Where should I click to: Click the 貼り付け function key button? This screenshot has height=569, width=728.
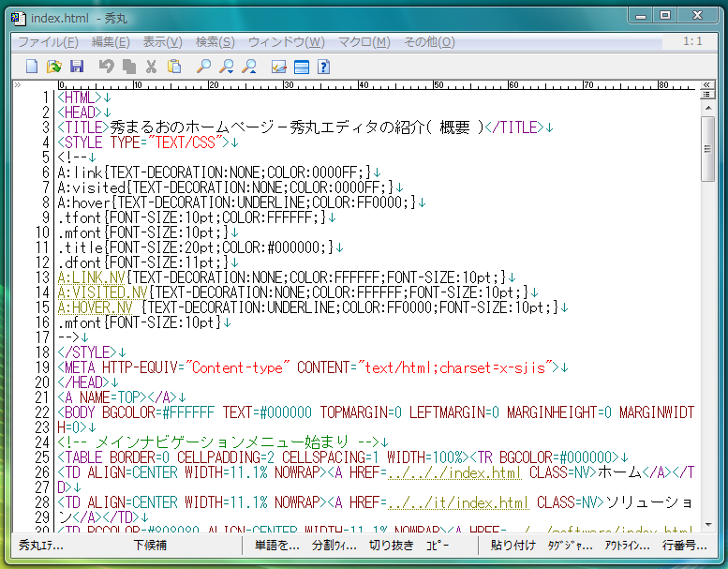coord(513,545)
